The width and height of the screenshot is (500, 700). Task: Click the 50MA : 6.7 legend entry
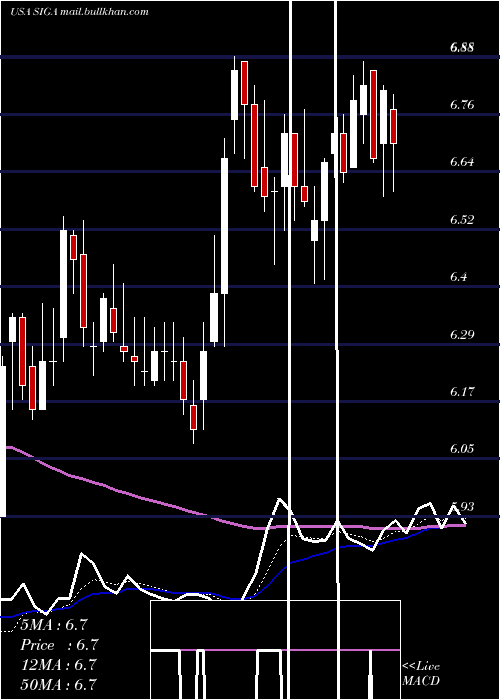(59, 684)
